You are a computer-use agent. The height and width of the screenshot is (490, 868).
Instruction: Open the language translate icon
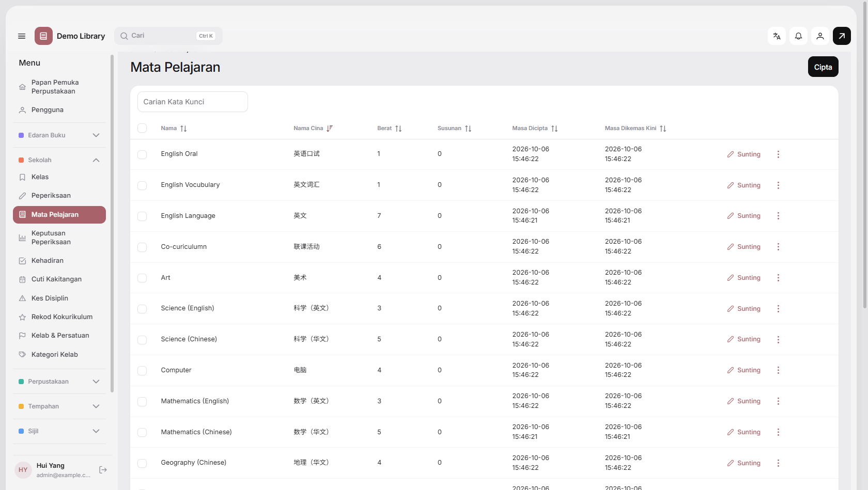(777, 36)
